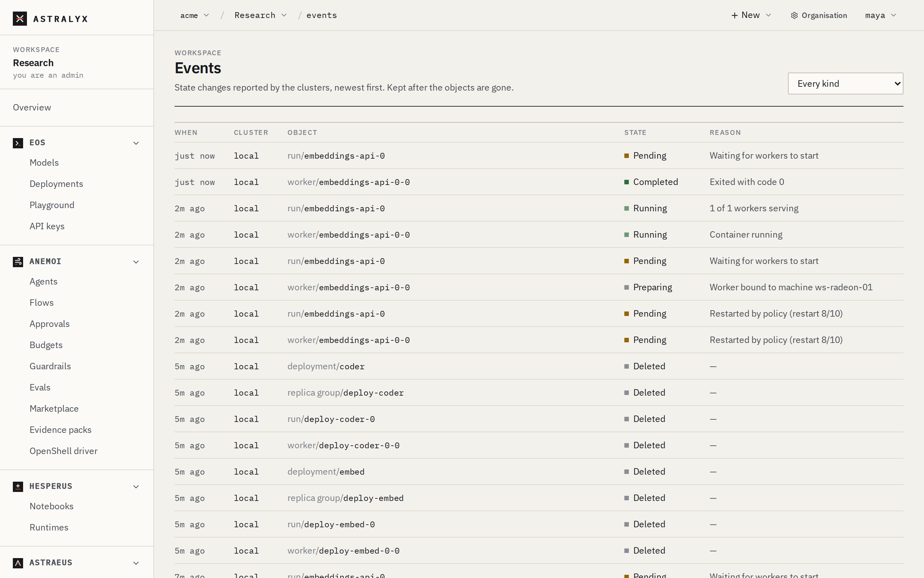924x578 pixels.
Task: Open the acme organisation switcher
Action: click(195, 15)
